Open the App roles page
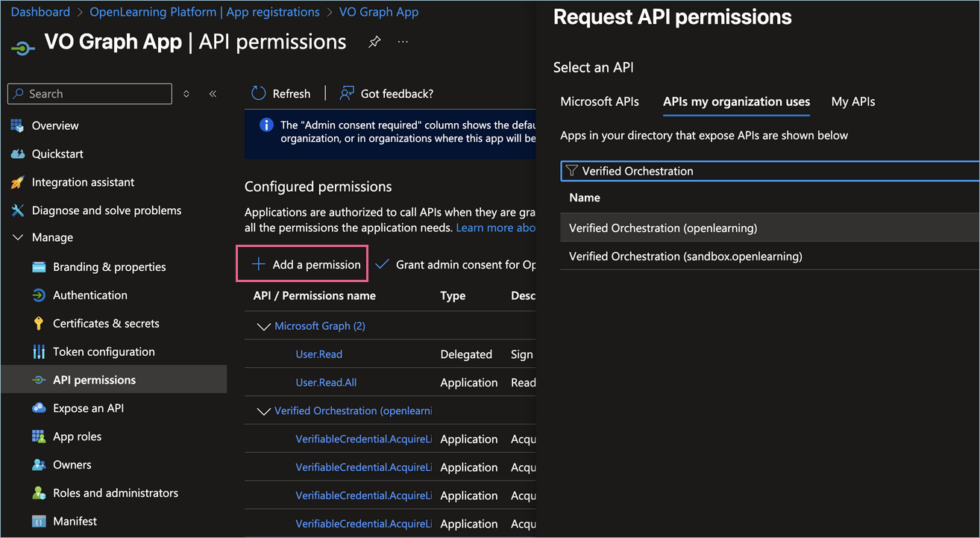This screenshot has height=538, width=980. [77, 437]
